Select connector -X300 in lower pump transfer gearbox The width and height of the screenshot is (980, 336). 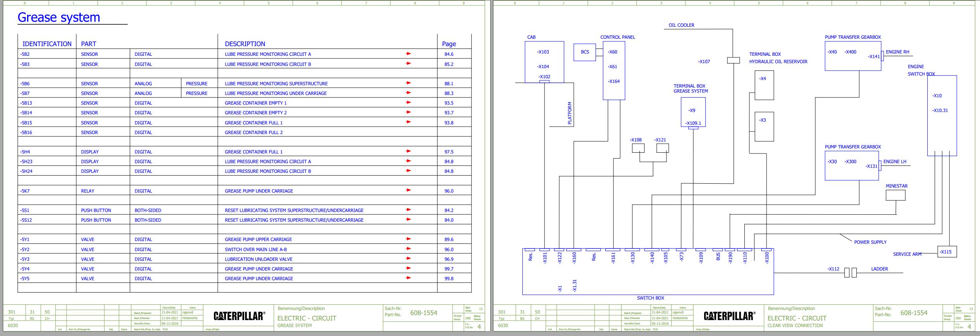pos(851,162)
